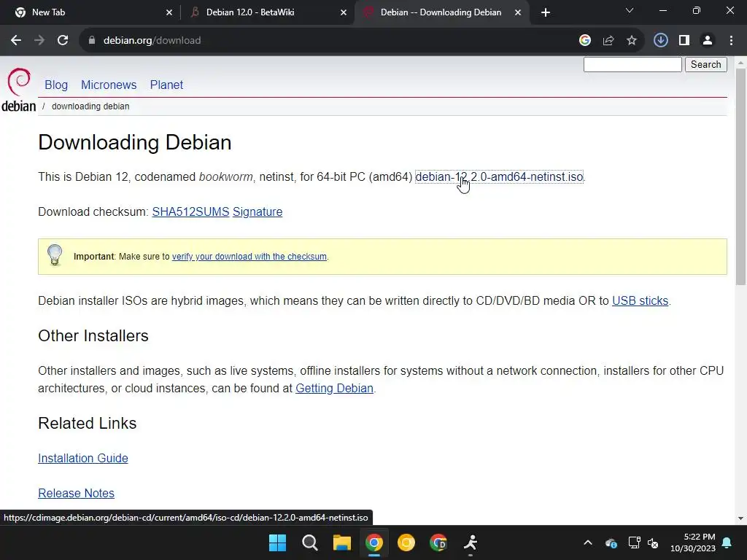The width and height of the screenshot is (747, 560).
Task: Open the Signature link
Action: (x=258, y=212)
